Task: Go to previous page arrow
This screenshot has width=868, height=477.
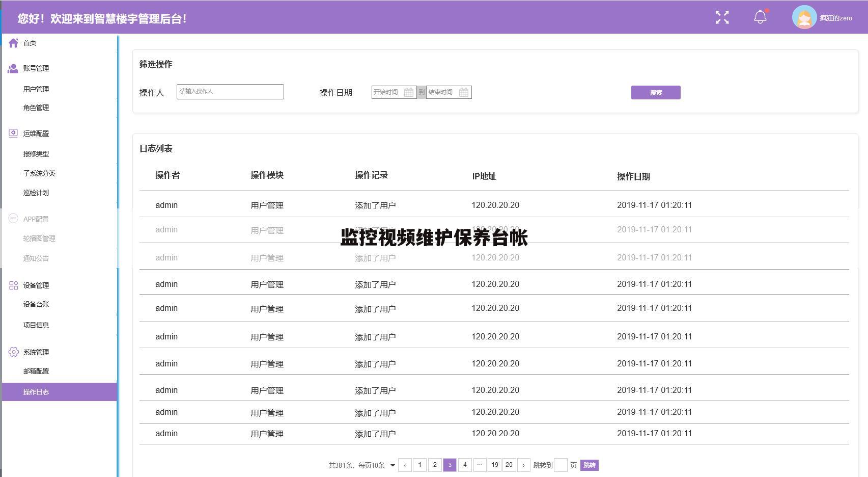Action: click(x=405, y=465)
